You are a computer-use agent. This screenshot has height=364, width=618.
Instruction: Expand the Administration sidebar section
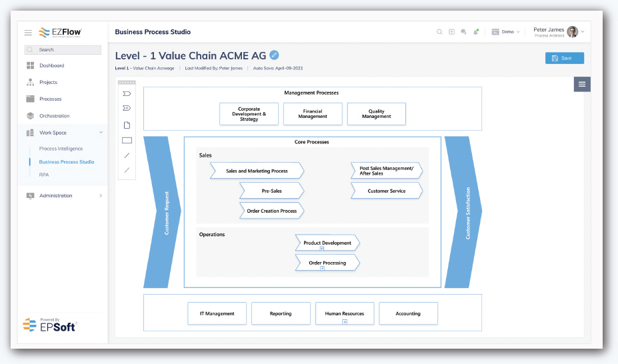pos(101,195)
